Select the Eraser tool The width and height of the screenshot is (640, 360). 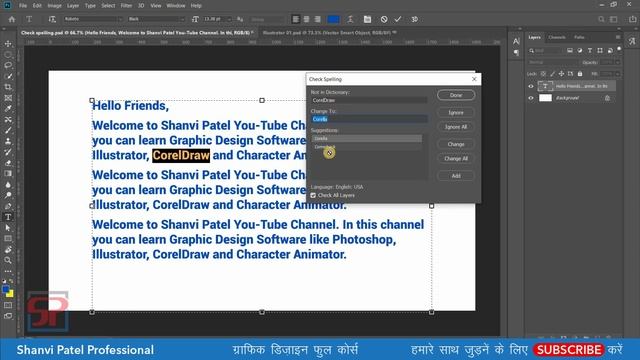[x=8, y=163]
